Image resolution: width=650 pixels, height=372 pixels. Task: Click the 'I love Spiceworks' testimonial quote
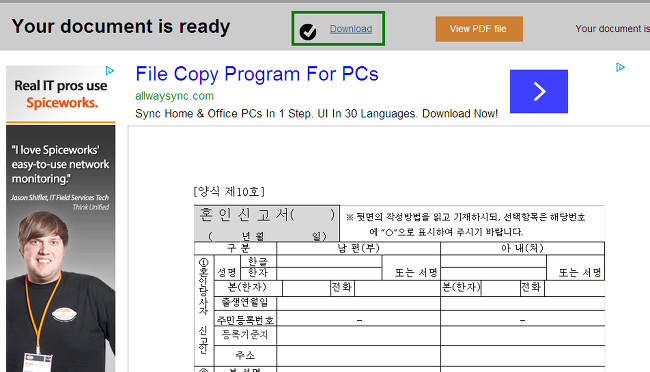click(60, 164)
